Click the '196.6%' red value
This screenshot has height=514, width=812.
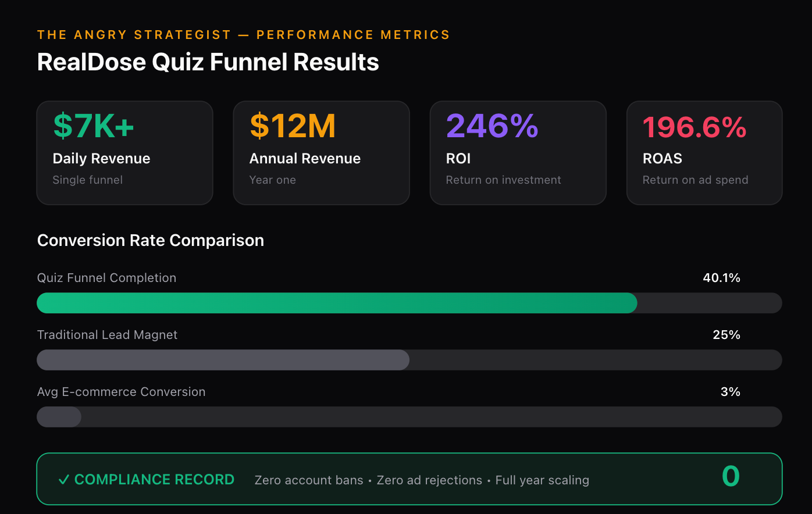tap(695, 127)
